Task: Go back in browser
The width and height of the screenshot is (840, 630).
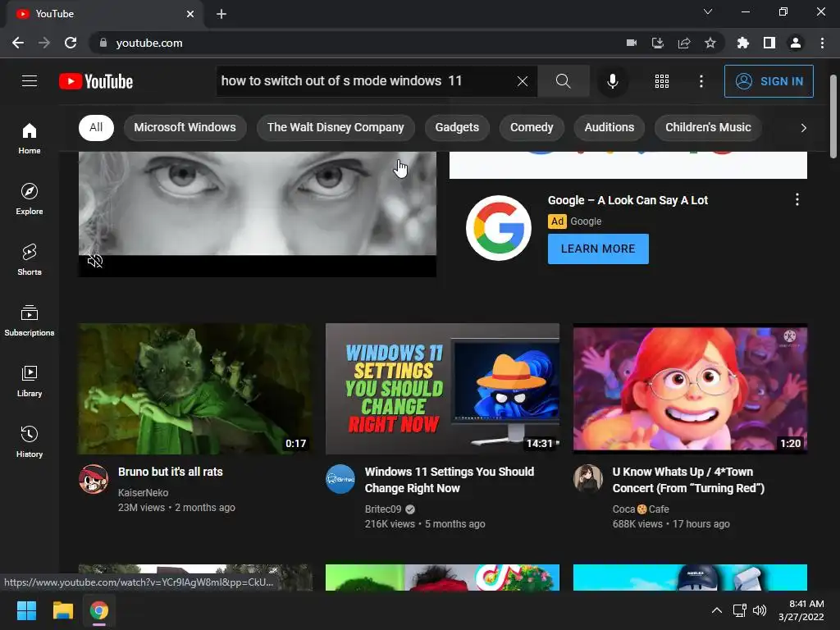Action: [18, 43]
